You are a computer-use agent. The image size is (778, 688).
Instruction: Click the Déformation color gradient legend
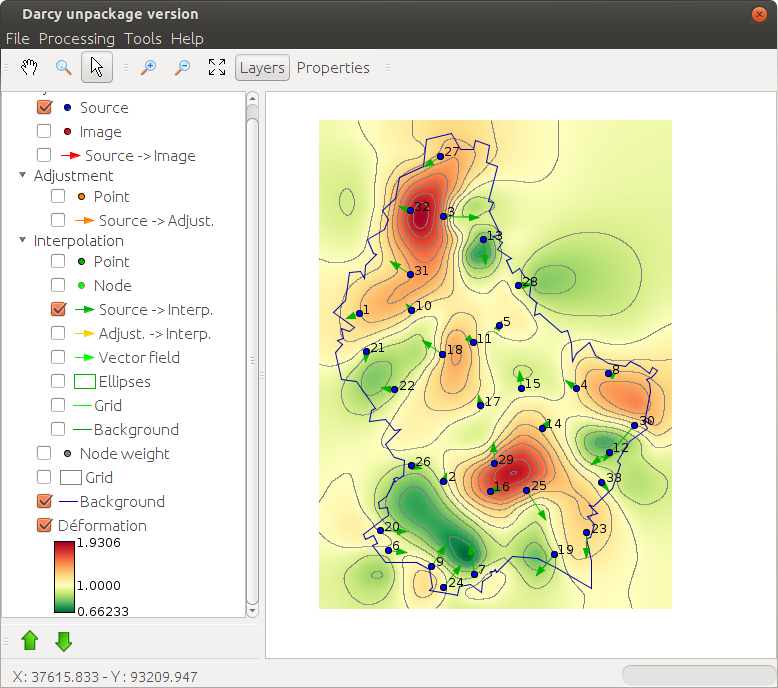coord(64,575)
